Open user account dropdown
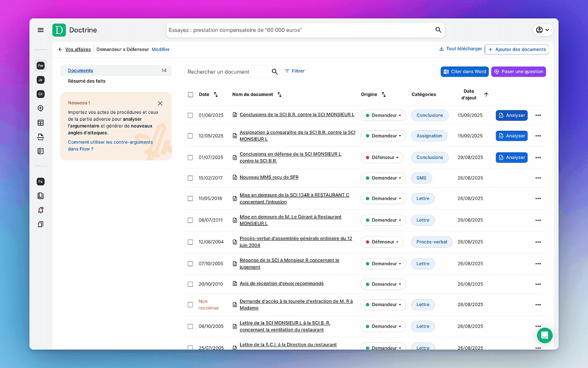This screenshot has height=368, width=588. pos(543,30)
